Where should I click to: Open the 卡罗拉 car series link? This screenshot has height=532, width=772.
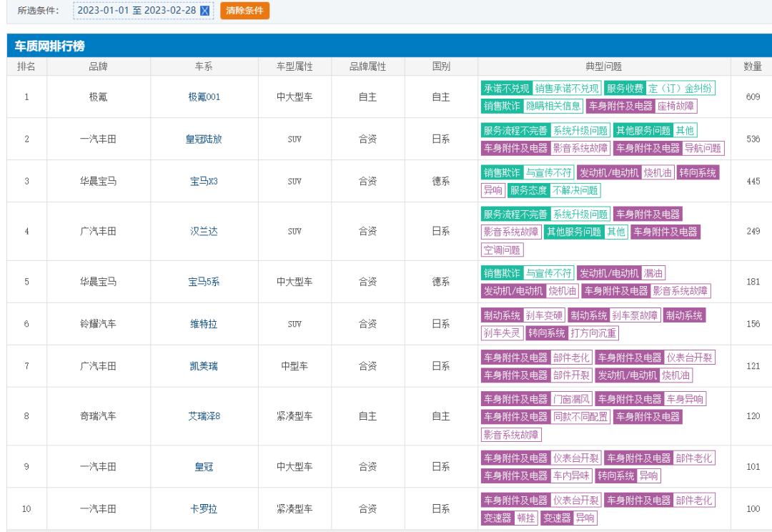204,509
